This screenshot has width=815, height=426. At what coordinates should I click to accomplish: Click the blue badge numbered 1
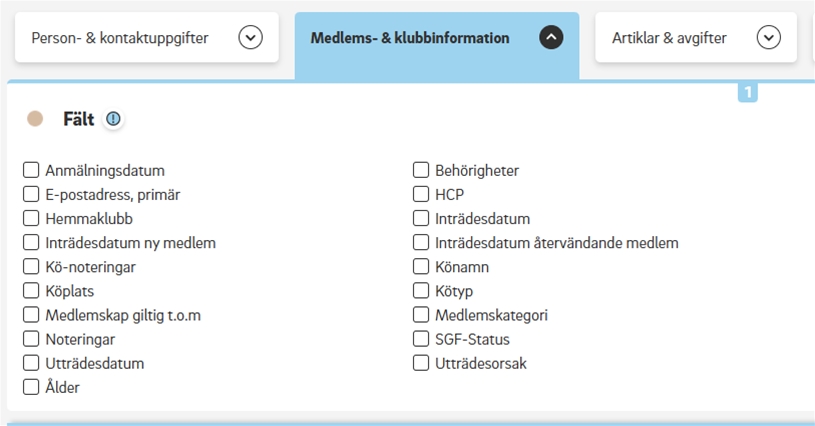click(x=748, y=93)
